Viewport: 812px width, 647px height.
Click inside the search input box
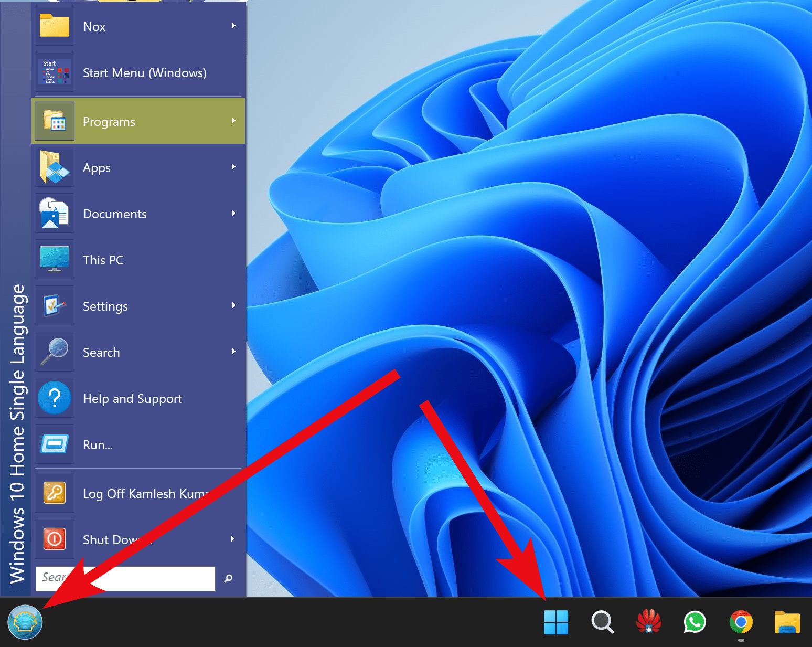(126, 578)
